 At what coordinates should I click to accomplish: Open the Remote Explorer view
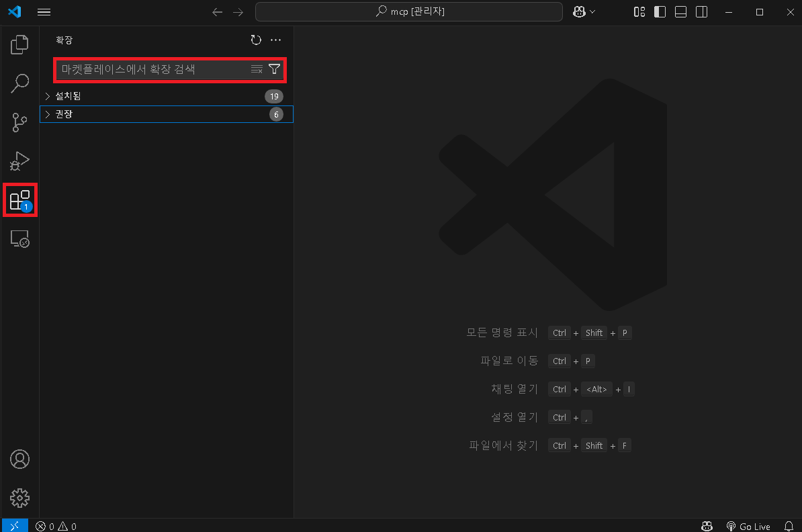coord(20,239)
